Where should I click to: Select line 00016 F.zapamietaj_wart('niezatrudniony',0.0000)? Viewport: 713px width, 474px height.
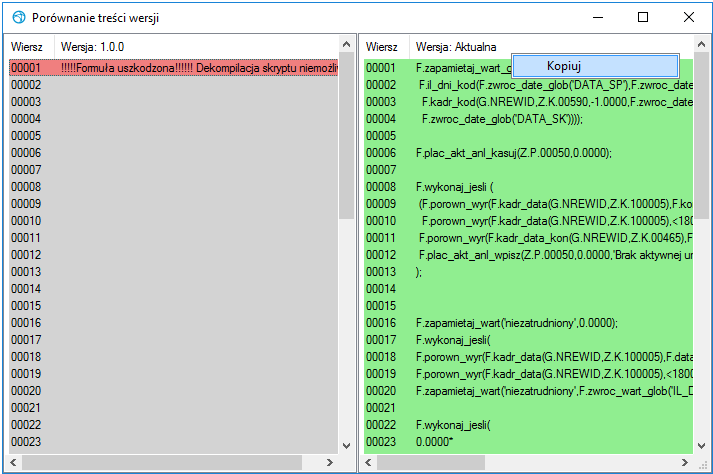[x=528, y=323]
